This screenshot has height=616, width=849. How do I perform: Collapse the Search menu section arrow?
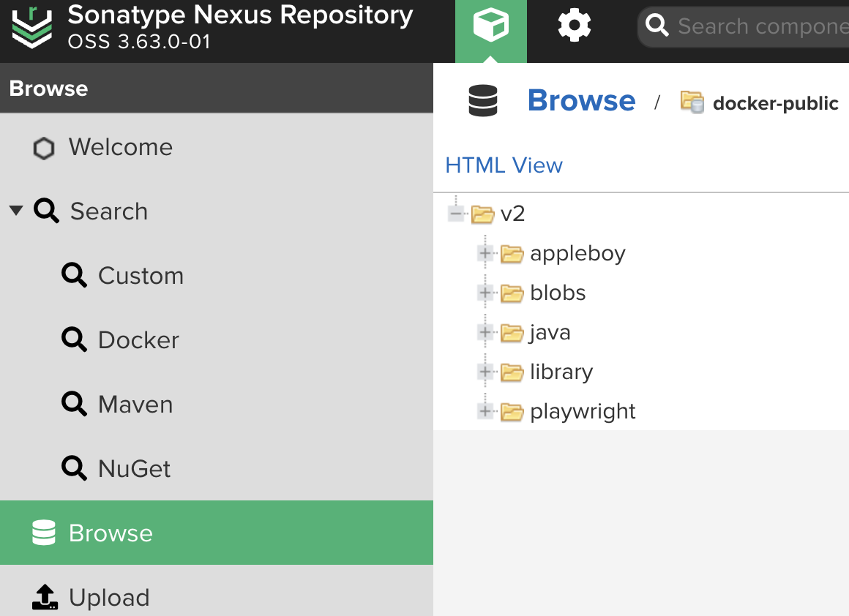[x=16, y=210]
